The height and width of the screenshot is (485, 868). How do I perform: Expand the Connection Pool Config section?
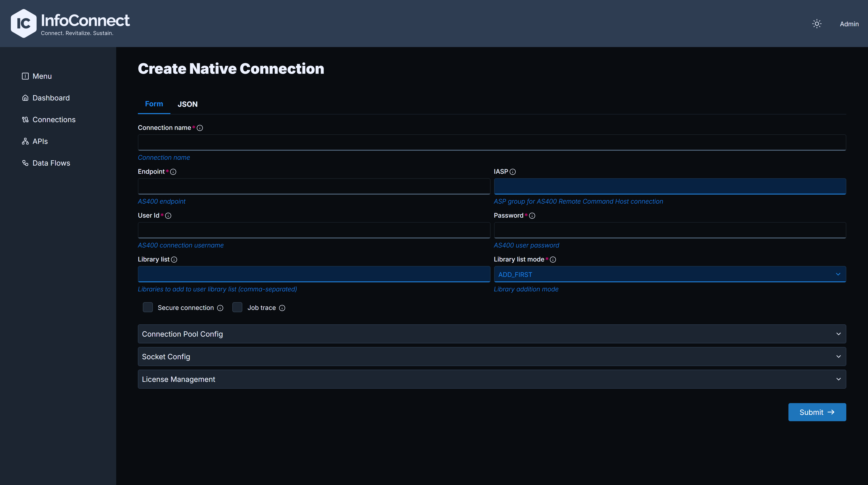pos(492,334)
